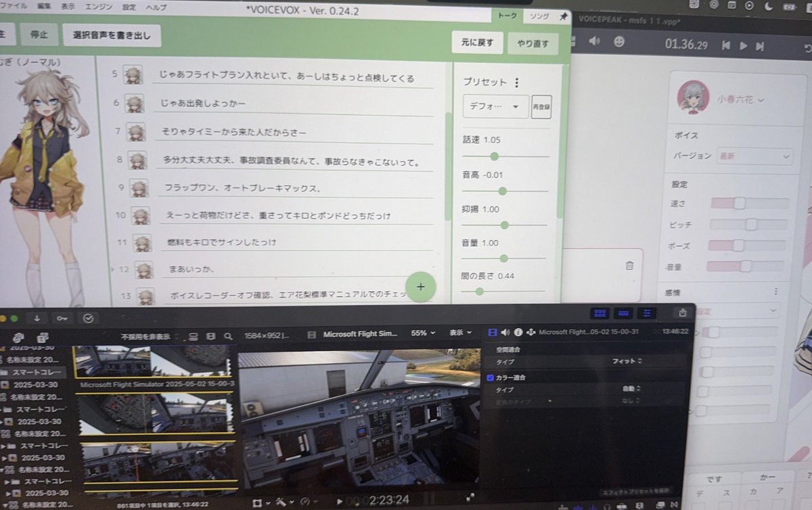Open the VOICEVOX ヘルプ menu

[156, 7]
